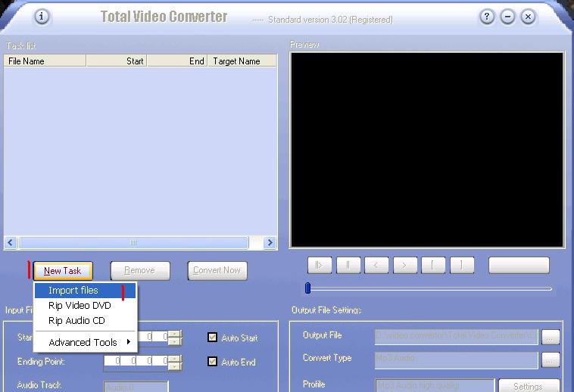This screenshot has width=574, height=392.
Task: Click the Target Name column header
Action: (242, 61)
